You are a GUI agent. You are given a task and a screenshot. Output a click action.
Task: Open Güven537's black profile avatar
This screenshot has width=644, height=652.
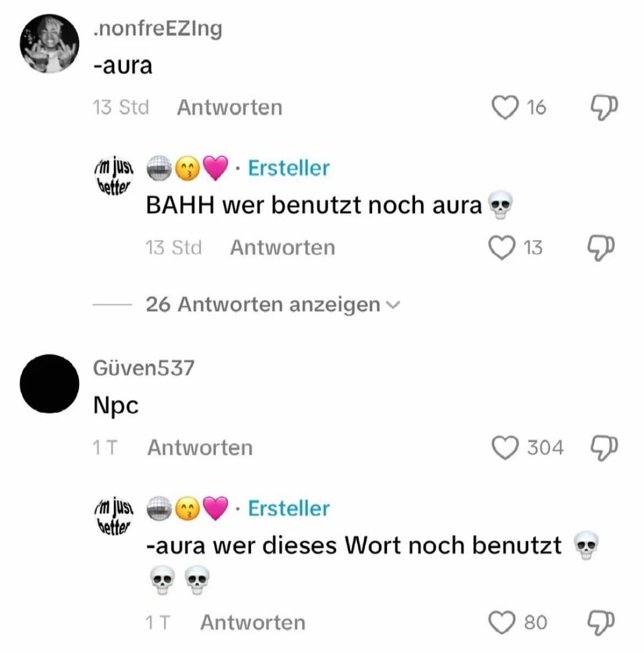(50, 384)
